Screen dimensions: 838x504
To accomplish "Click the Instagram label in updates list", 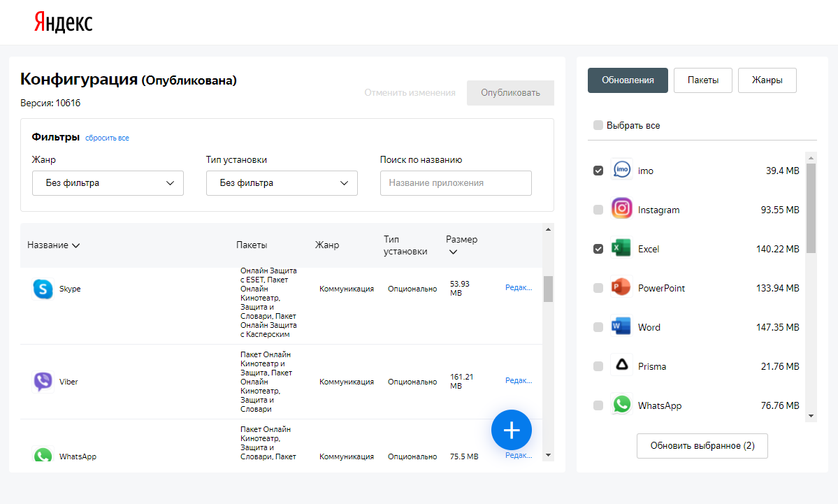I will [659, 210].
